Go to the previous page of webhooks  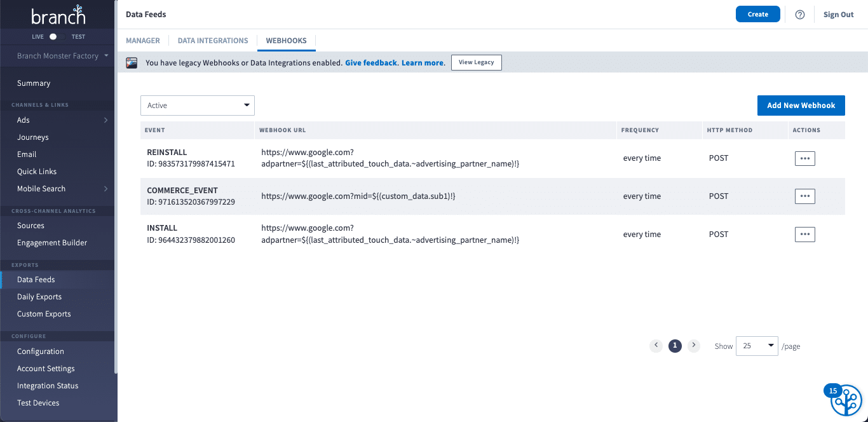(x=656, y=346)
